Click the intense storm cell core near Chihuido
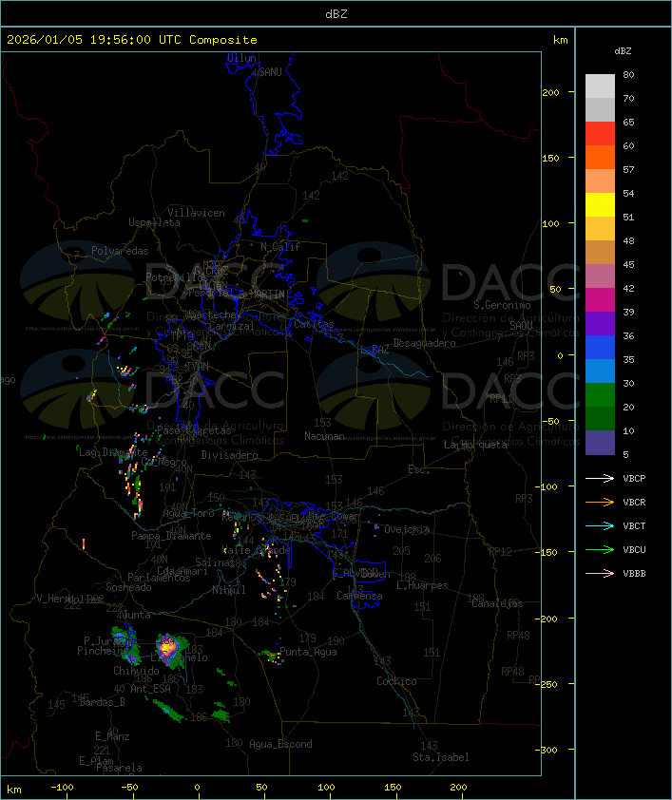The image size is (672, 800). 168,648
